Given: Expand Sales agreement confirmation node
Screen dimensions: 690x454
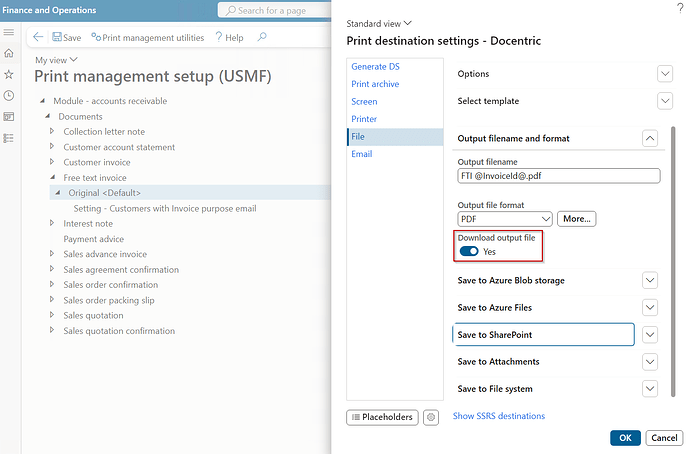Looking at the screenshot, I should click(52, 269).
